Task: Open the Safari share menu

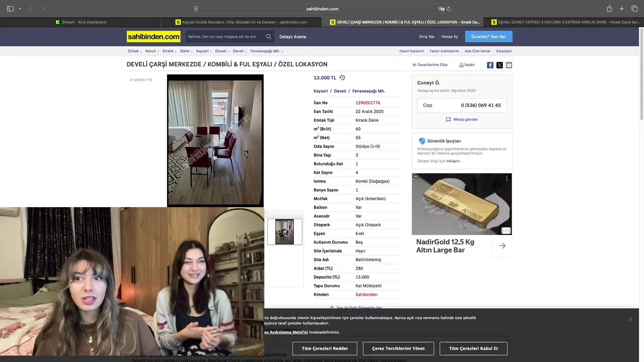Action: point(609,9)
